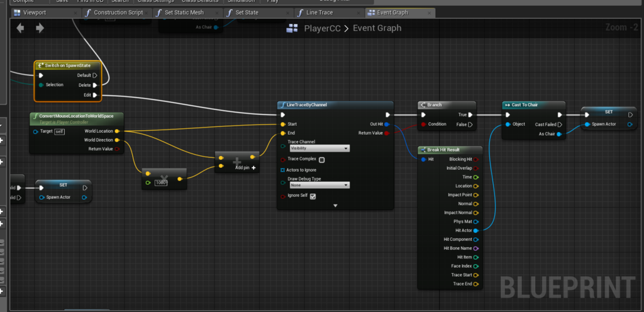Image resolution: width=644 pixels, height=312 pixels.
Task: Click the Normal output pin
Action: pos(476,204)
